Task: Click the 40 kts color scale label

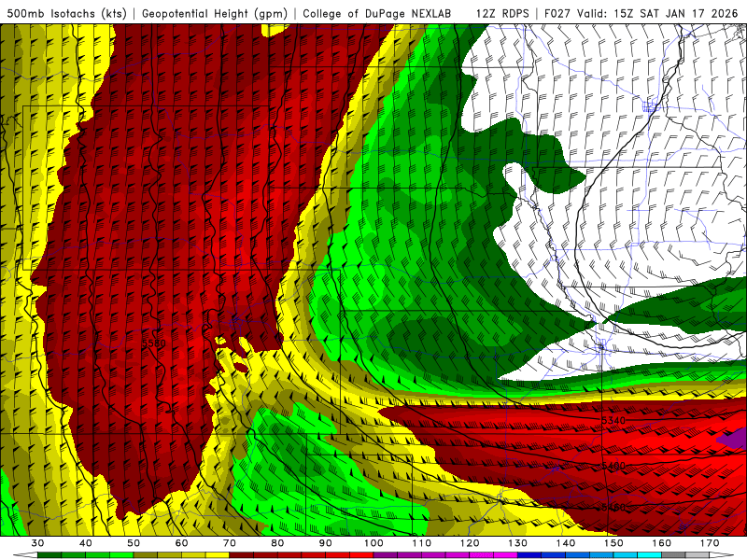Action: click(86, 543)
